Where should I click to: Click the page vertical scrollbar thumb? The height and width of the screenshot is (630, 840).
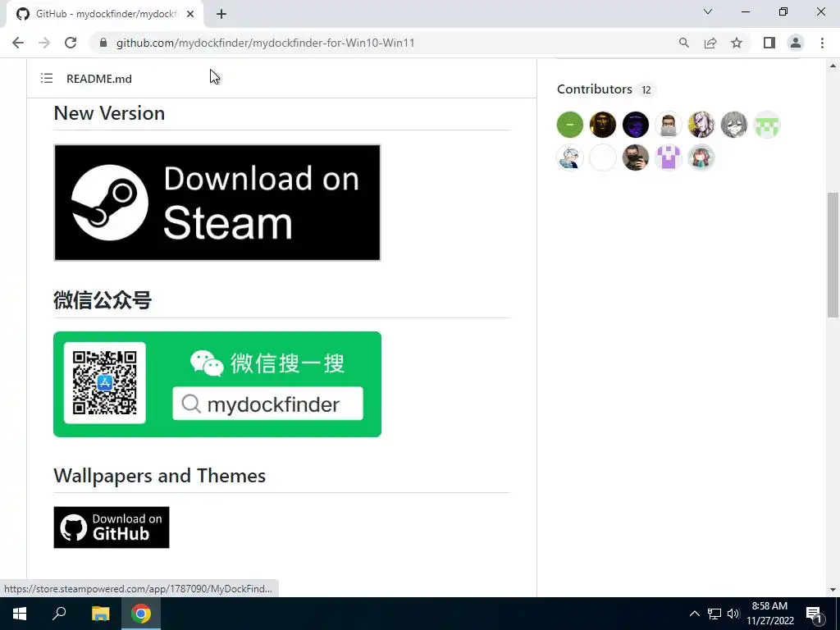tap(833, 254)
